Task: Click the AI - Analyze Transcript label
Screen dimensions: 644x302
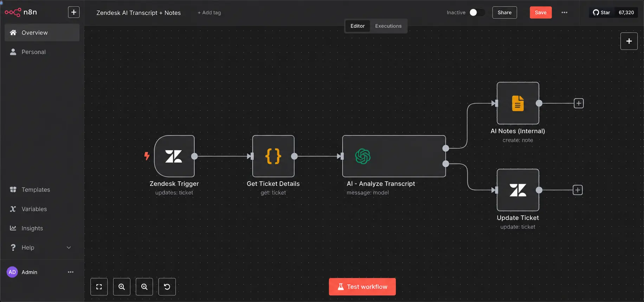Action: pos(381,184)
